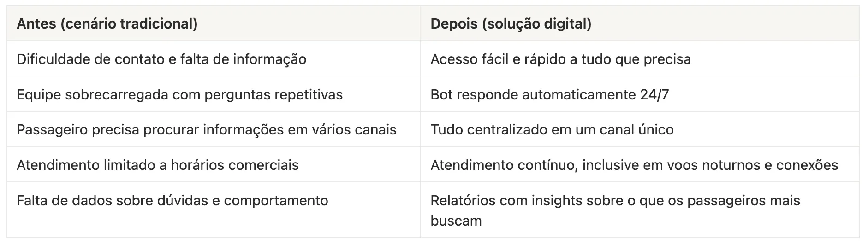Click the 'Relatórios com insights' cell

[615, 201]
